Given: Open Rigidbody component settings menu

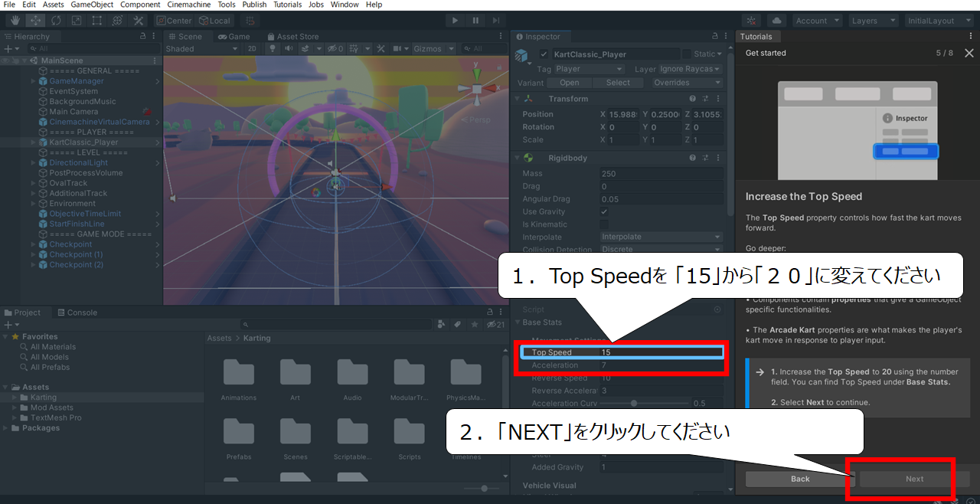Looking at the screenshot, I should pyautogui.click(x=718, y=158).
